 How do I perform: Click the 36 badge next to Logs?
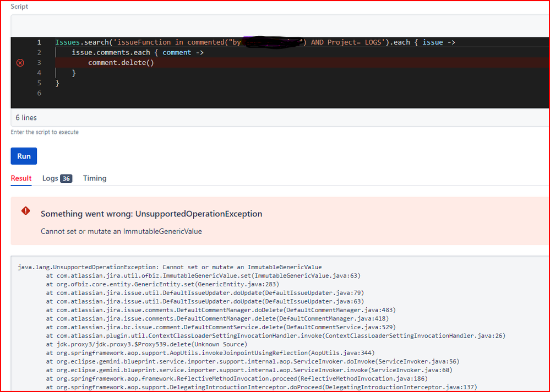66,178
